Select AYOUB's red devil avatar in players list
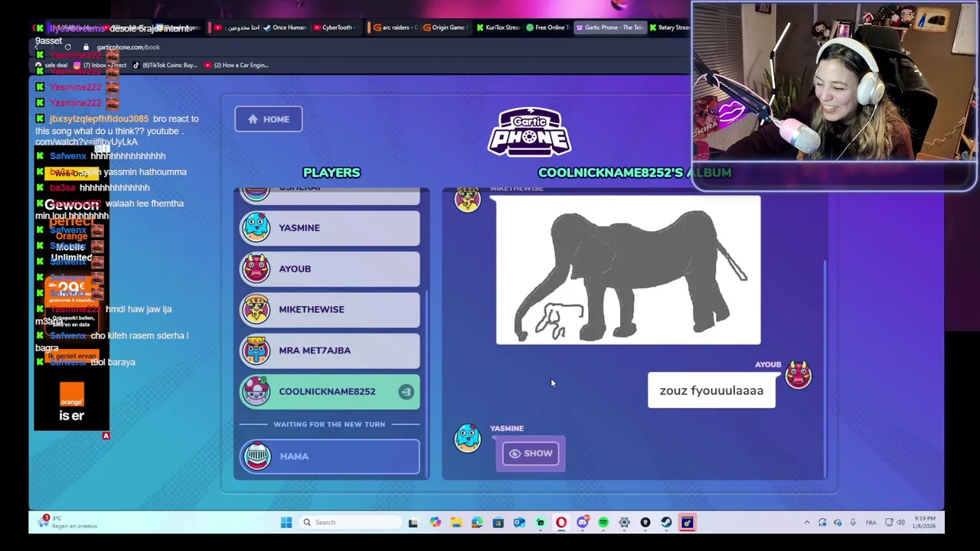Image resolution: width=980 pixels, height=551 pixels. click(x=256, y=269)
